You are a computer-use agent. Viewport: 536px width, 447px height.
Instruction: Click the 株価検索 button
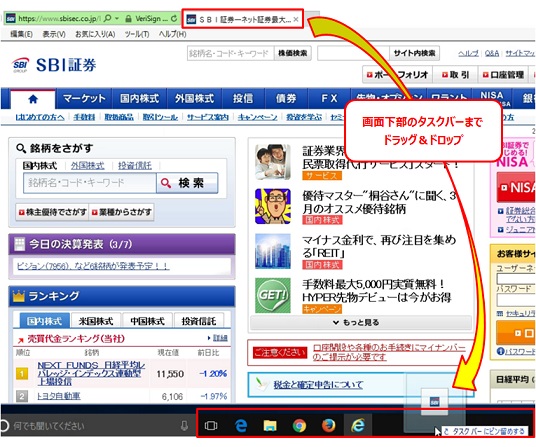tap(293, 53)
